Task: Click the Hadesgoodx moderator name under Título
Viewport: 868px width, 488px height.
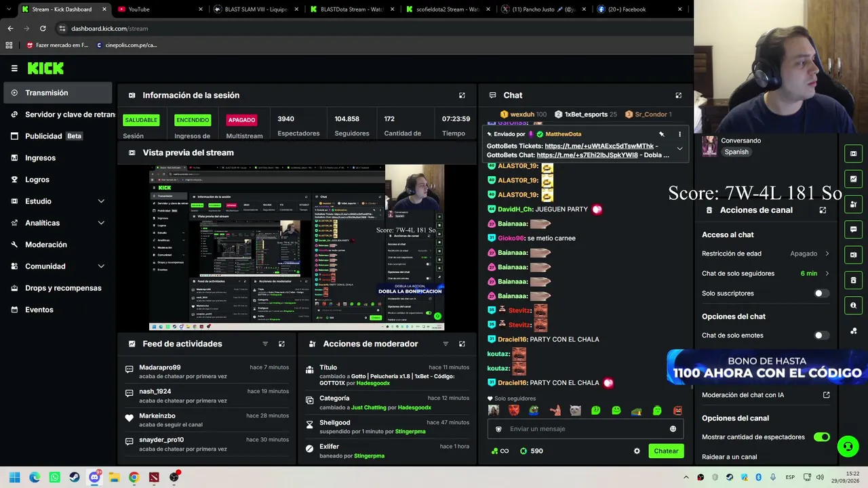Action: click(x=373, y=384)
